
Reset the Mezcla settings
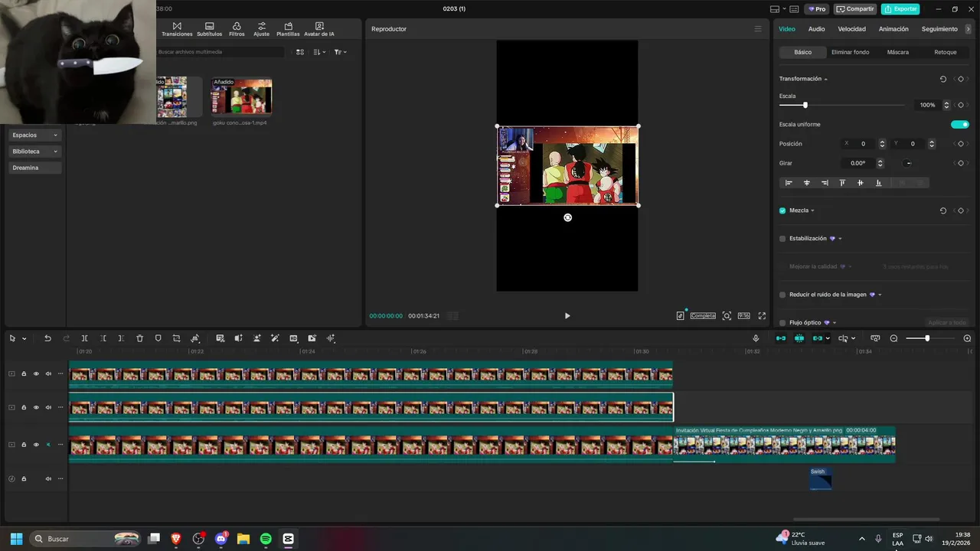[943, 210]
